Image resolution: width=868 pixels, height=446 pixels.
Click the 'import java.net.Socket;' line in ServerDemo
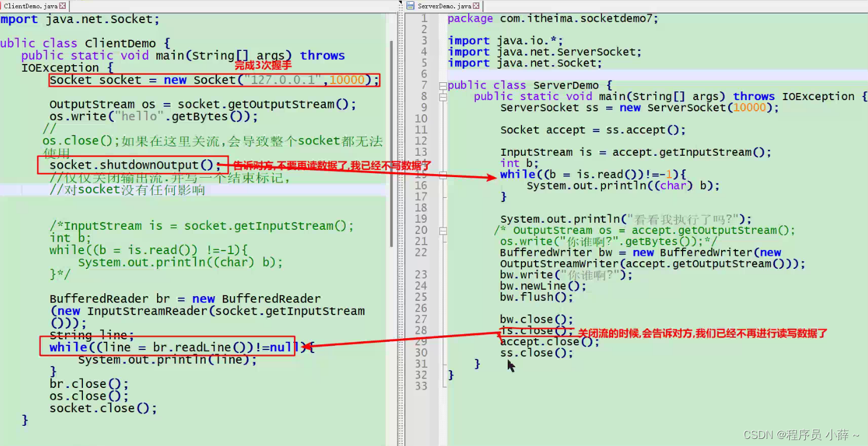tap(525, 63)
